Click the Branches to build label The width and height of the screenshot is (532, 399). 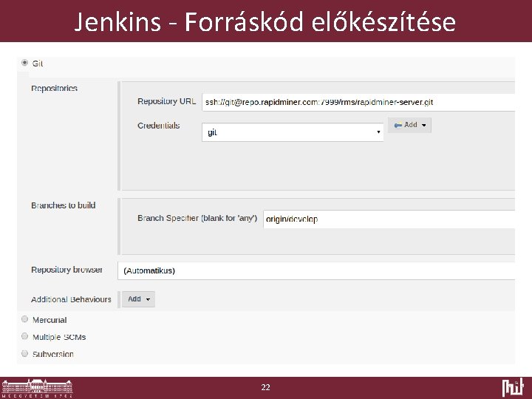(64, 205)
